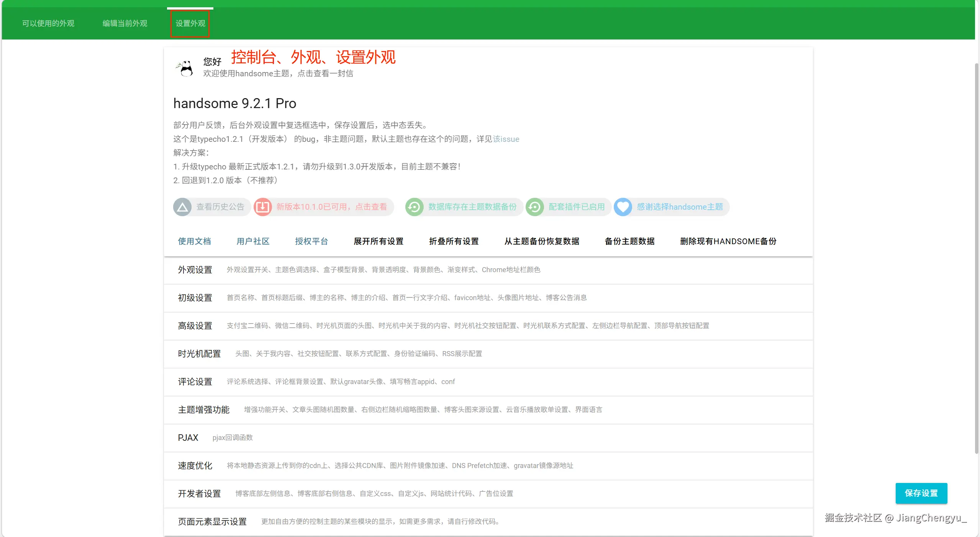This screenshot has width=980, height=537.
Task: Expand the 外观设置 section
Action: point(195,270)
